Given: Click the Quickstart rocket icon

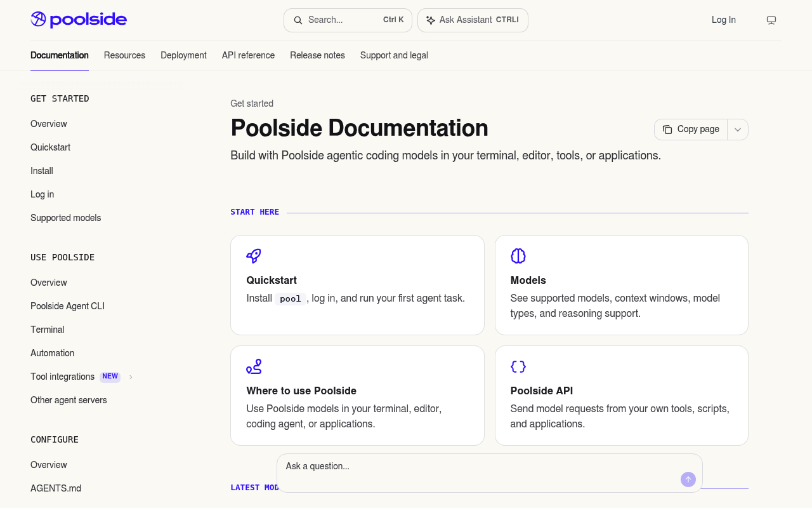Looking at the screenshot, I should click(254, 256).
